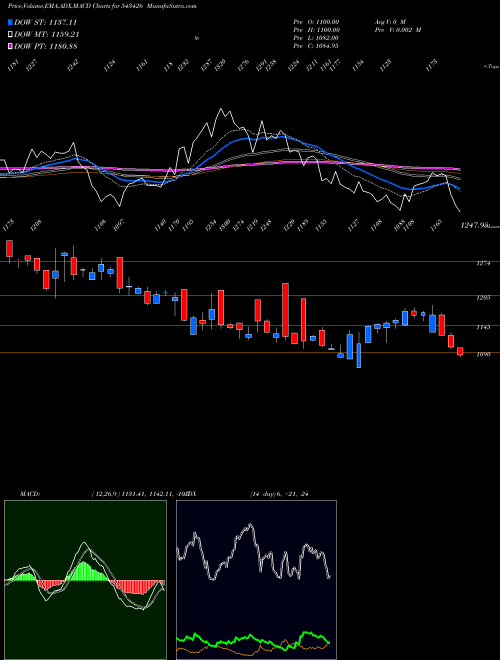Click the ADX '(14 day) 6, +21, -24' values
Viewport: 500px width, 660px height.
(x=279, y=494)
